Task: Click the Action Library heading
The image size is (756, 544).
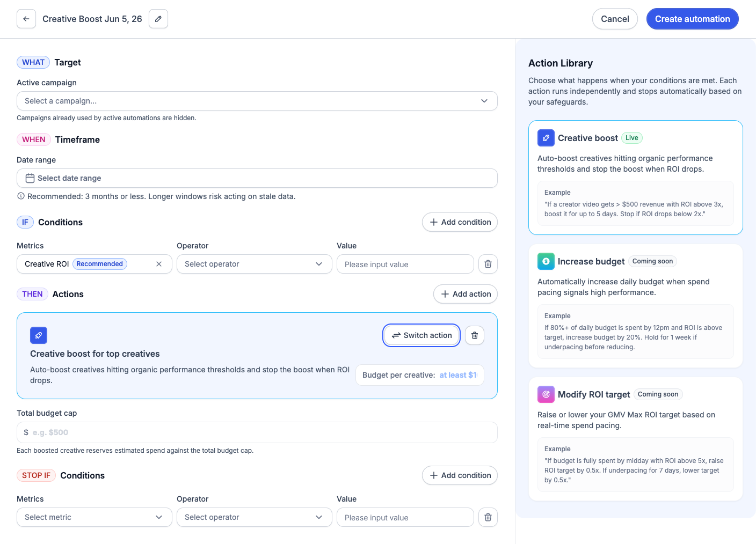Action: (561, 63)
